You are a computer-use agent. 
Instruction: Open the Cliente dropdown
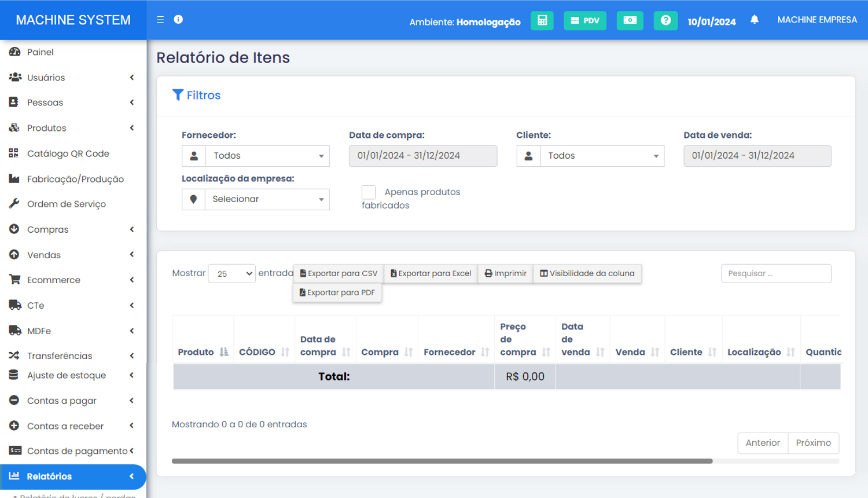(x=602, y=156)
